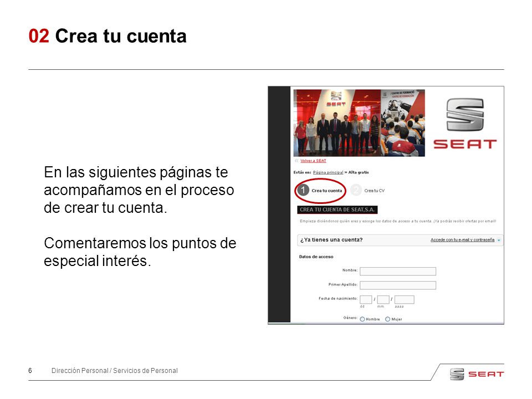Click the 'Alta gratis' breadcrumb text
Viewport: 532px width, 399px height.
359,172
